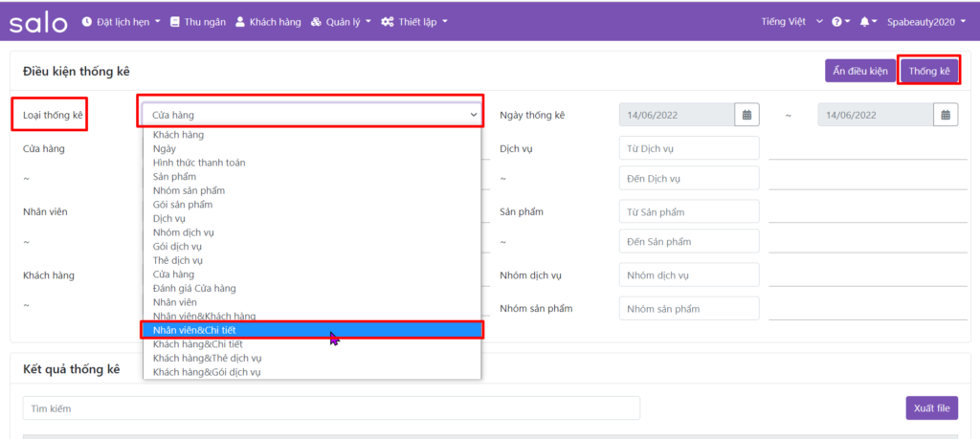Open Loại thống kê combo box showing Cửa hàng
The height and width of the screenshot is (439, 980).
312,115
